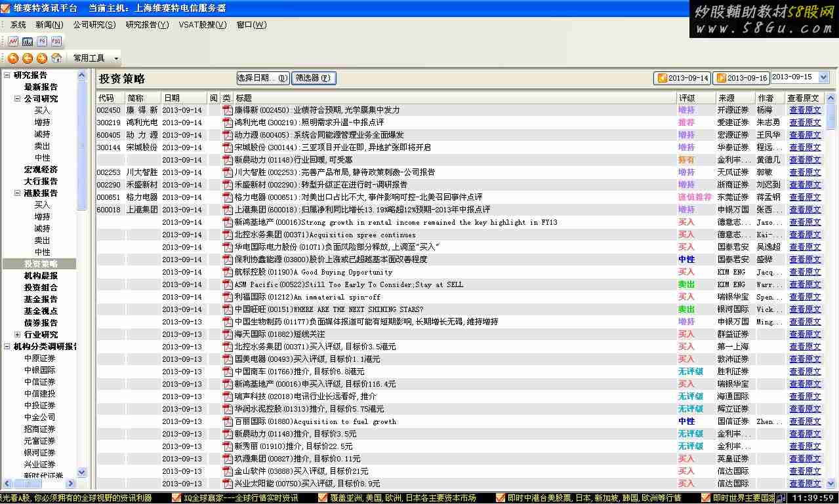
Task: Open 查看原文 link for 东莞证券 row
Action: tap(805, 197)
